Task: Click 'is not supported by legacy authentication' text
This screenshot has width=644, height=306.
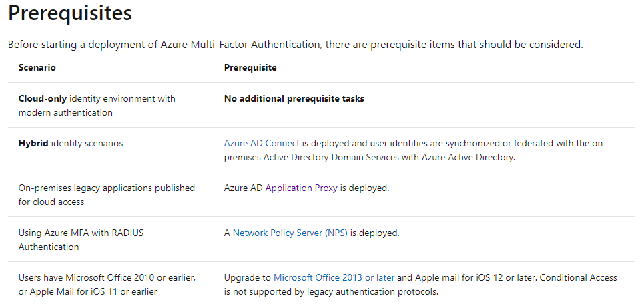Action: pos(331,292)
